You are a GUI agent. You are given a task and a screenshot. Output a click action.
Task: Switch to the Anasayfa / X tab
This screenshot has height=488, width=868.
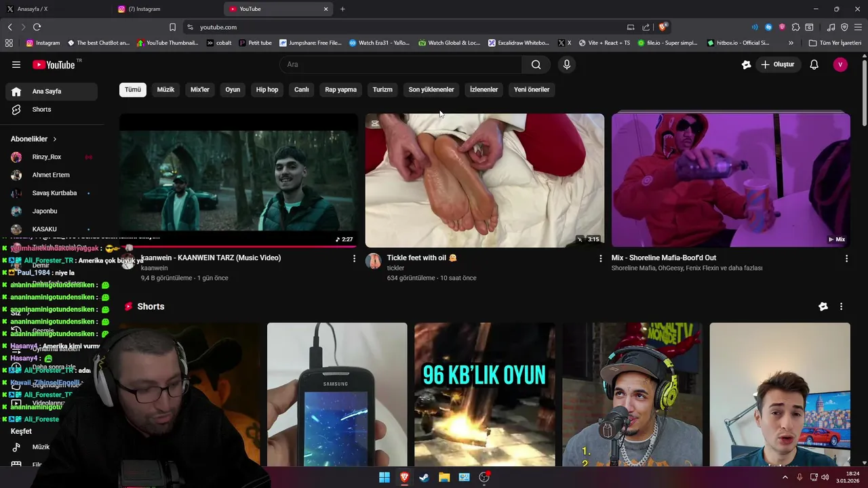pos(56,9)
